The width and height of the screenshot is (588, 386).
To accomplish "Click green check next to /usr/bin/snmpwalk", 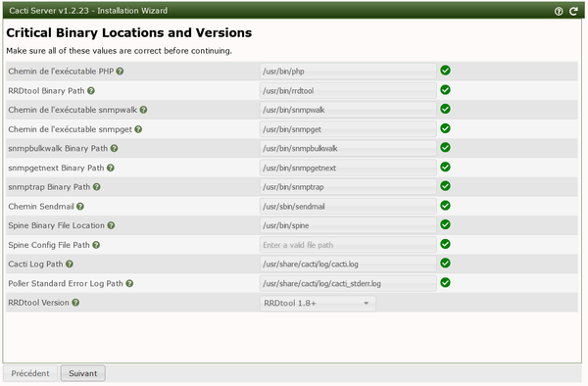I will [x=445, y=109].
